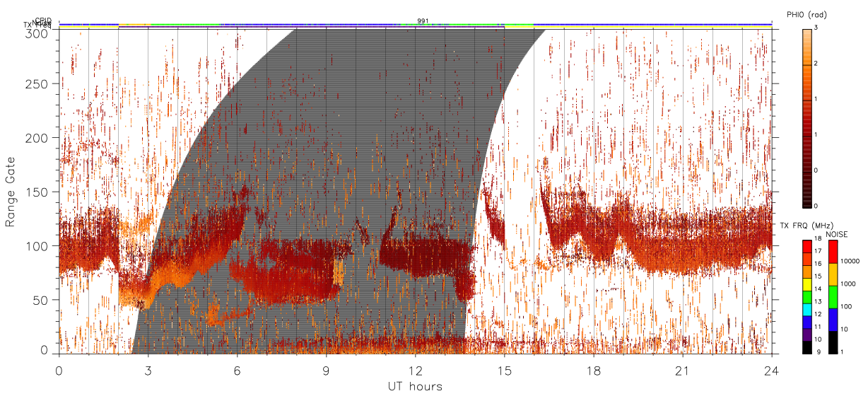Click the 'NOISE' legend title
The height and width of the screenshot is (401, 868).
coord(838,233)
